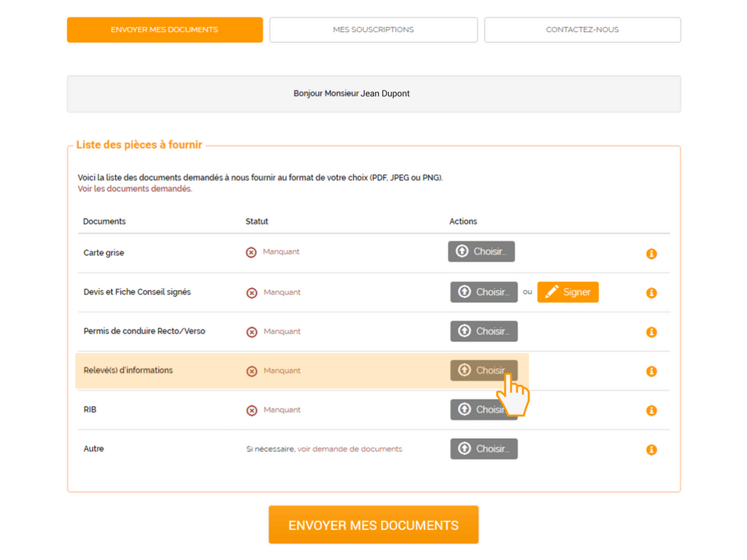Click the Signer button
The image size is (747, 560).
(568, 292)
